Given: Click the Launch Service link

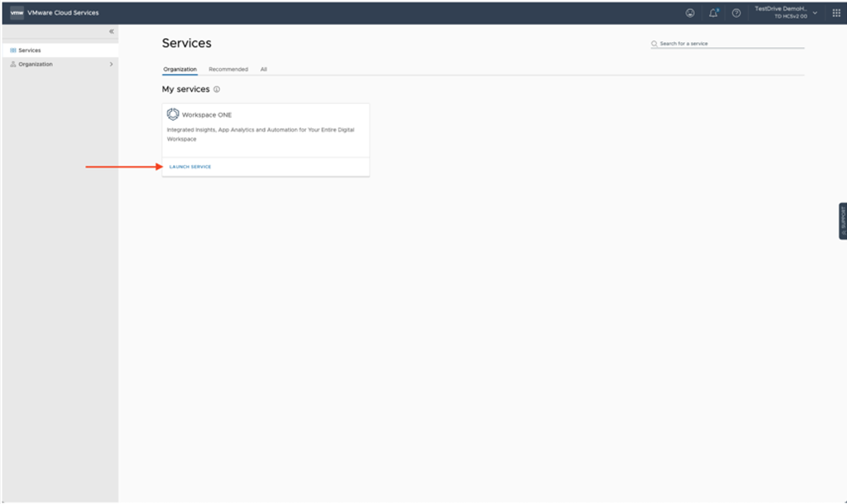Looking at the screenshot, I should 190,167.
